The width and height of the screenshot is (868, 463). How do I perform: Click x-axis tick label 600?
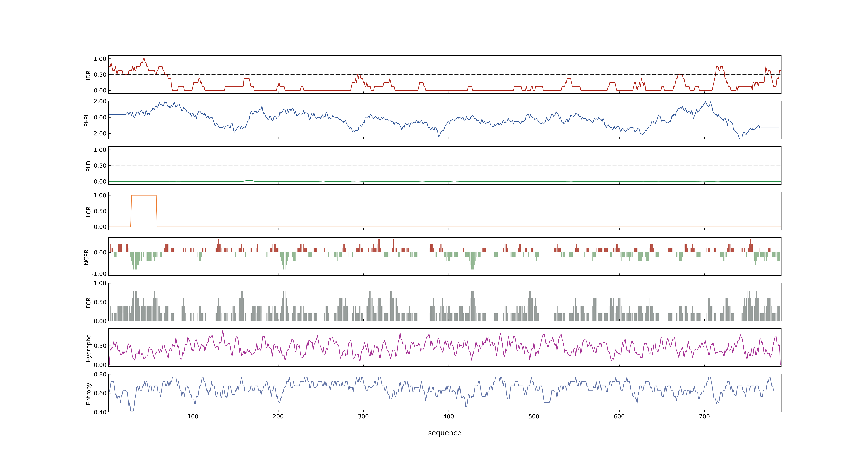(619, 416)
